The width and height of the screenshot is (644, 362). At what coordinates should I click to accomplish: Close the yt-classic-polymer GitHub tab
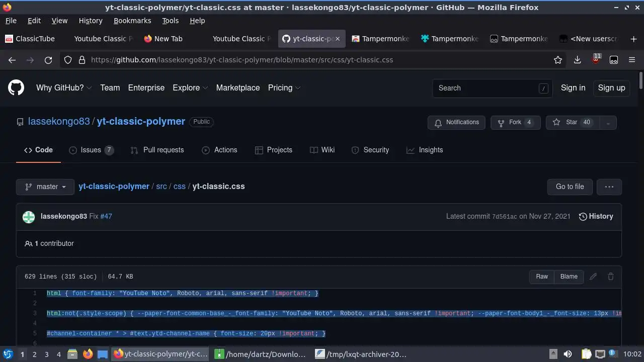click(338, 39)
